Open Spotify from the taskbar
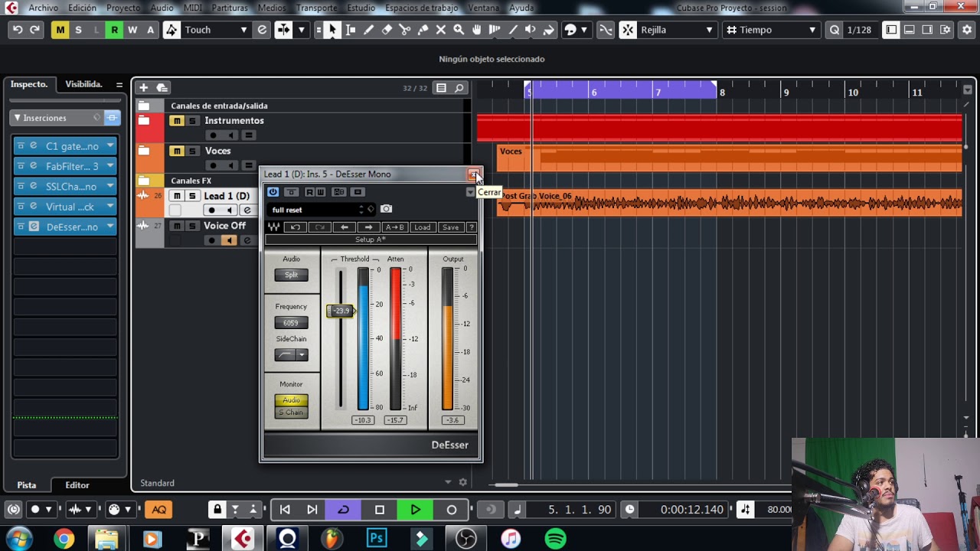The image size is (980, 551). (x=556, y=539)
